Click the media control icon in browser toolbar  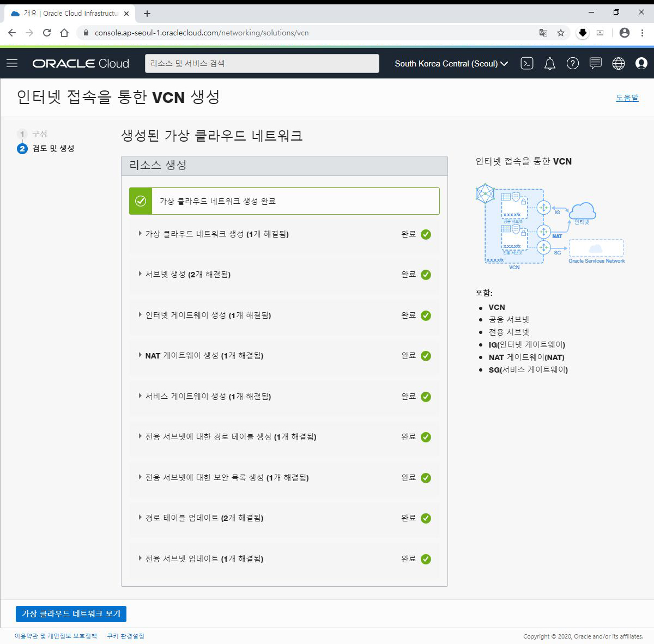click(600, 33)
